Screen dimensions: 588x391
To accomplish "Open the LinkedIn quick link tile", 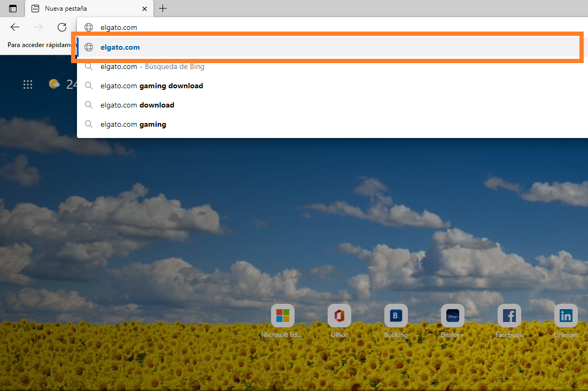I will (x=566, y=316).
